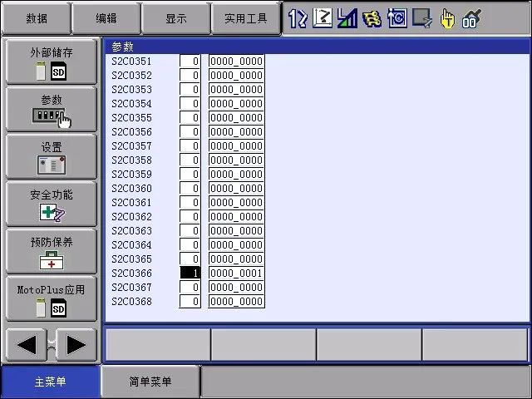Click the control group 1 status icon
This screenshot has height=399, width=532.
[298, 18]
